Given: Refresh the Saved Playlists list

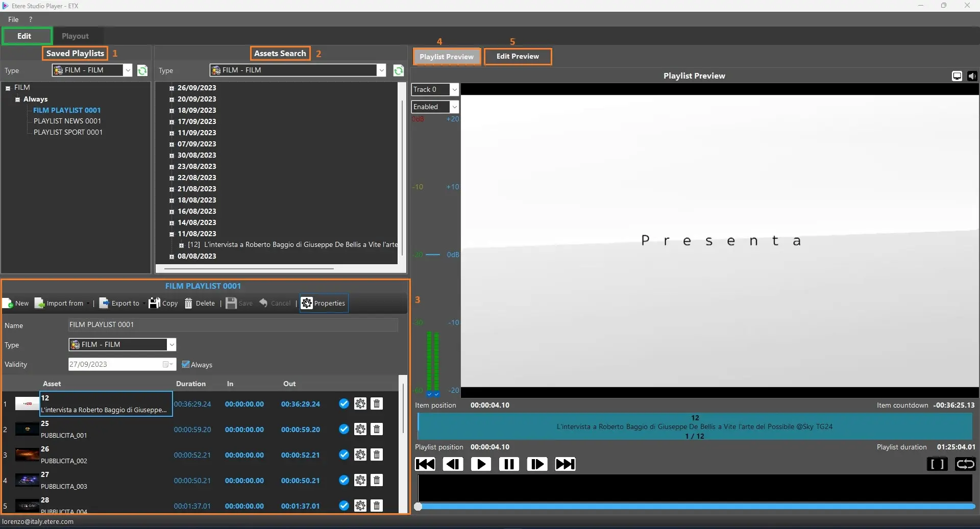Looking at the screenshot, I should [x=142, y=70].
